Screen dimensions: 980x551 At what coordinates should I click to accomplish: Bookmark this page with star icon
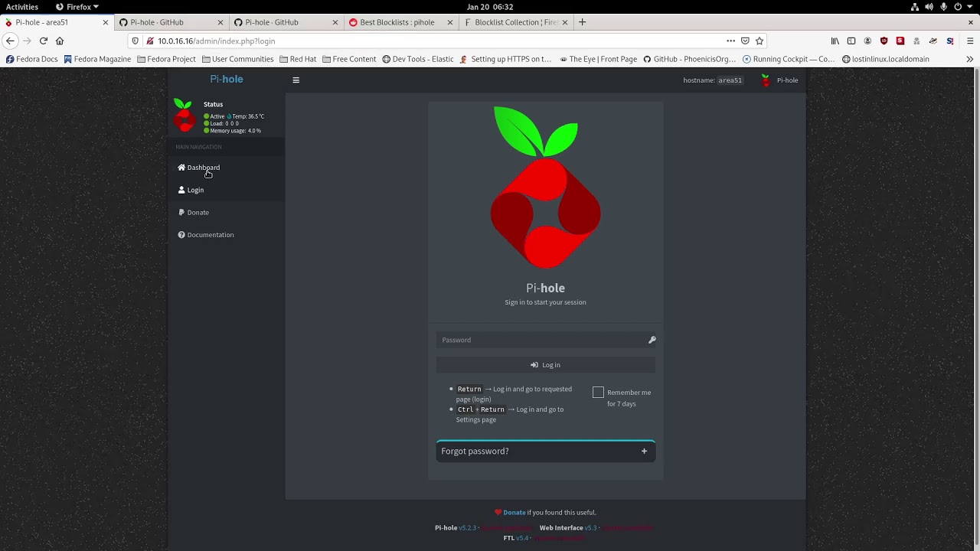tap(759, 41)
